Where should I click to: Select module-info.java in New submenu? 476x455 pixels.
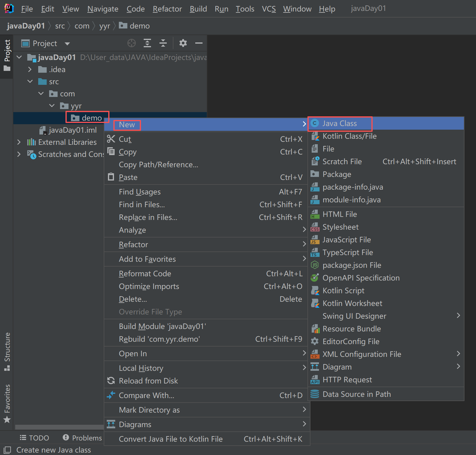click(386, 200)
